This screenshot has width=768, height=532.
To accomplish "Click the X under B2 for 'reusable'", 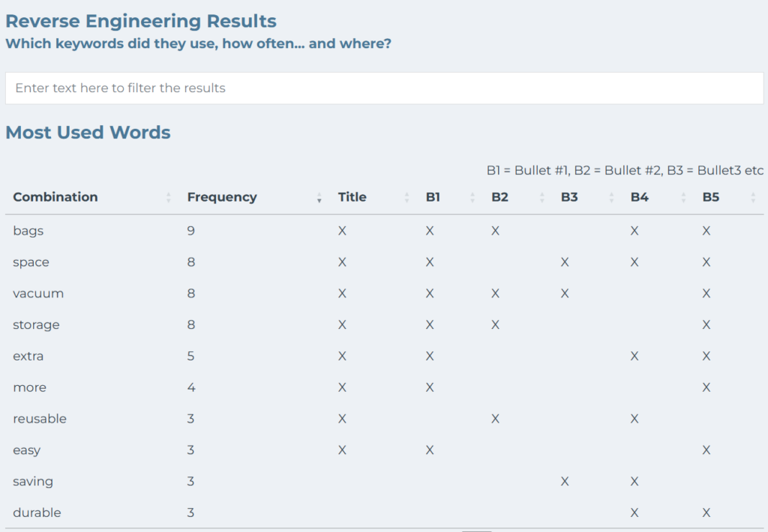I will pos(495,419).
